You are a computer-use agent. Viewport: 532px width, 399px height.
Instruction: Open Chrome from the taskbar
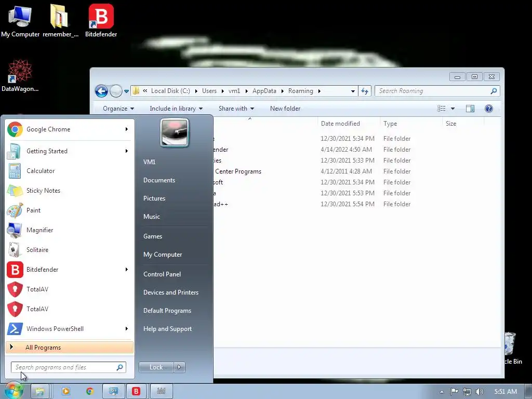pos(89,391)
